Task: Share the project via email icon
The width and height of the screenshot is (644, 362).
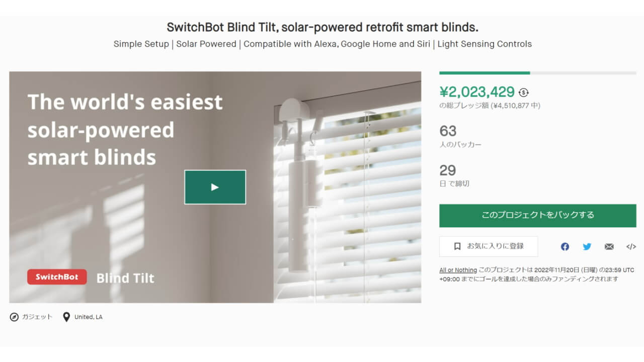Action: coord(609,246)
